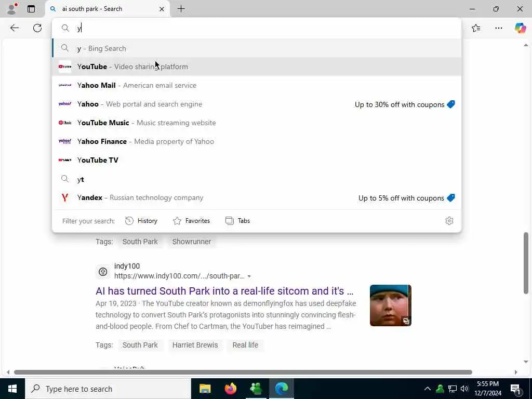The height and width of the screenshot is (399, 532).
Task: Click the horizontal scrollbar thumb
Action: coord(243,372)
